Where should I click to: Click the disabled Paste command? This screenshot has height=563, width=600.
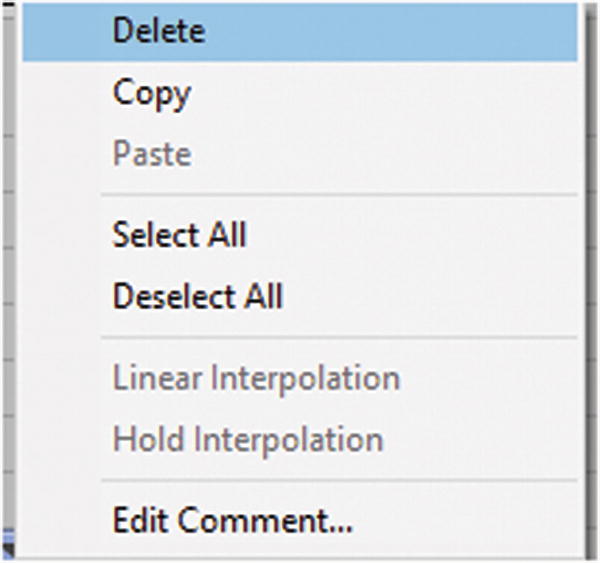151,155
